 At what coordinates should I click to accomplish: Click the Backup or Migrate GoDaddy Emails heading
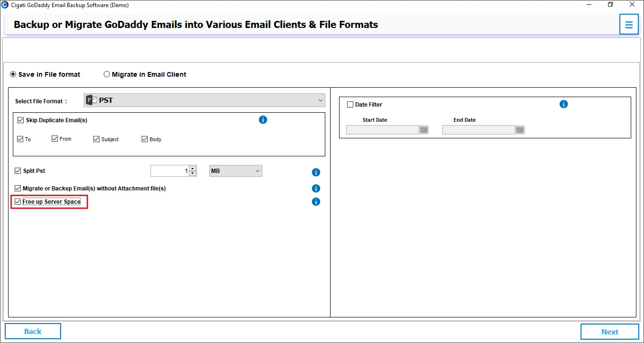click(x=196, y=25)
